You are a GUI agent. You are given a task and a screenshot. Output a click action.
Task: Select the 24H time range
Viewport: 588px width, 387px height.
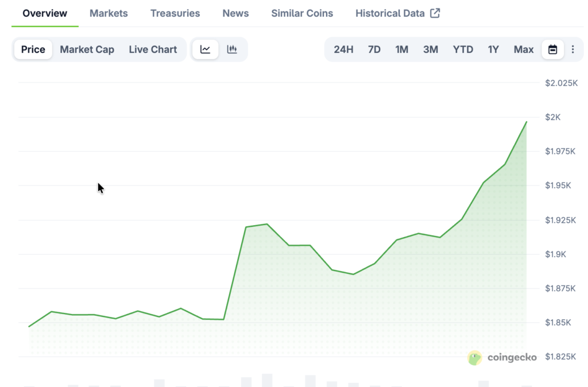343,49
